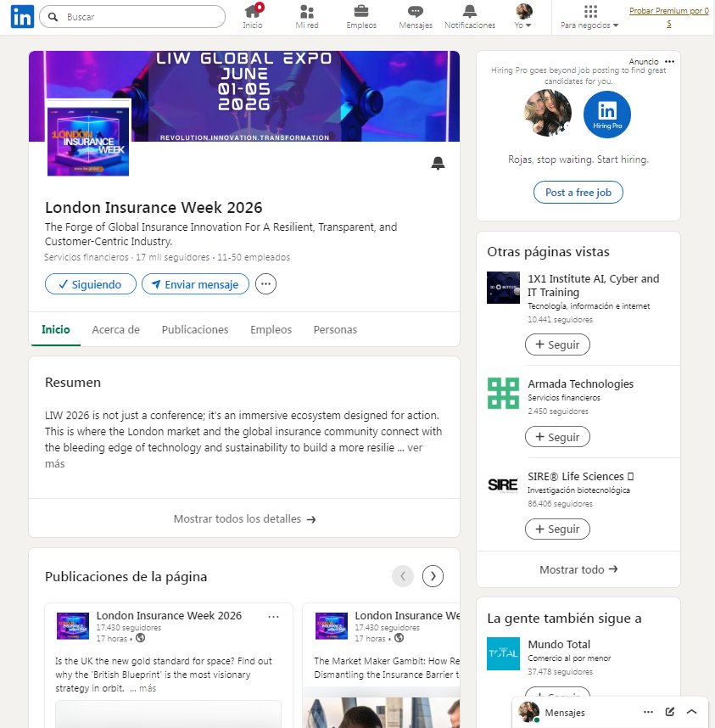Switch to the Acerca de tab
The width and height of the screenshot is (715, 728).
point(115,330)
